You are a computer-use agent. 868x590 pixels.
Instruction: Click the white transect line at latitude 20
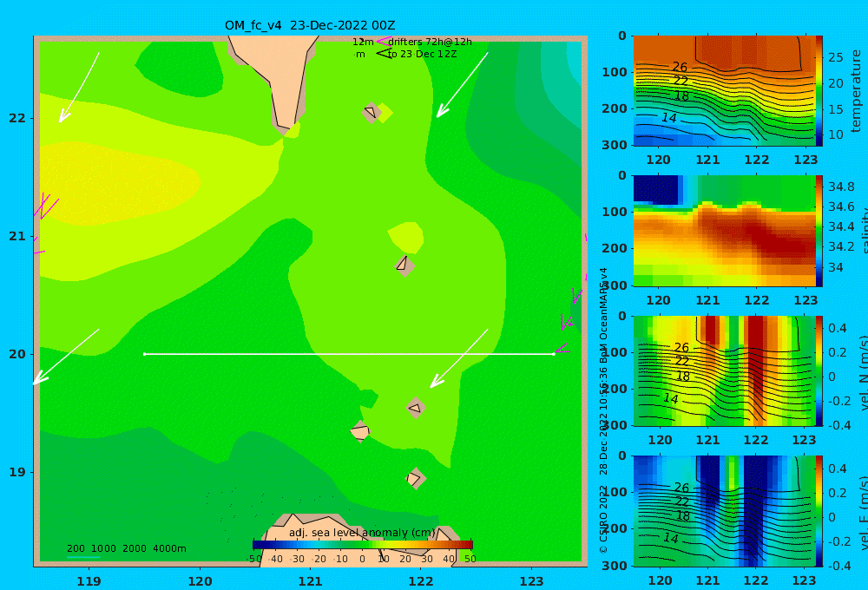(349, 354)
